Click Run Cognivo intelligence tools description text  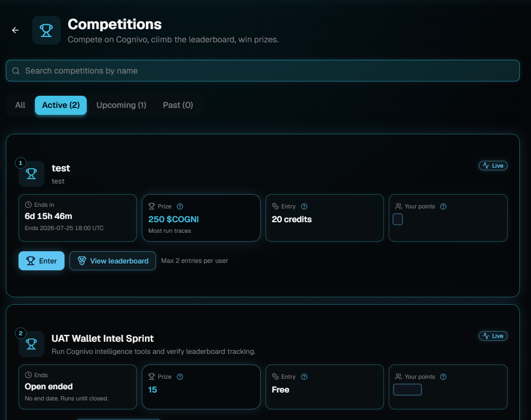[153, 352]
